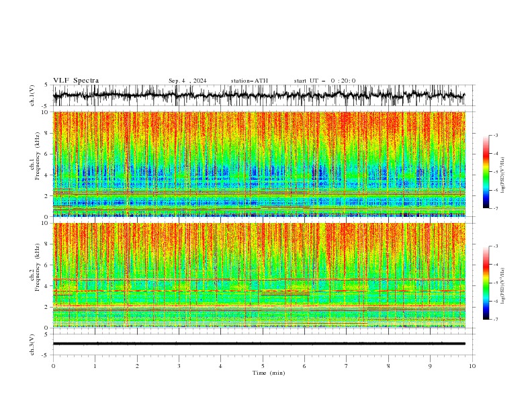532x411 pixels.
Task: Click the "-7" label on ch.1 color bar
Action: [x=495, y=208]
